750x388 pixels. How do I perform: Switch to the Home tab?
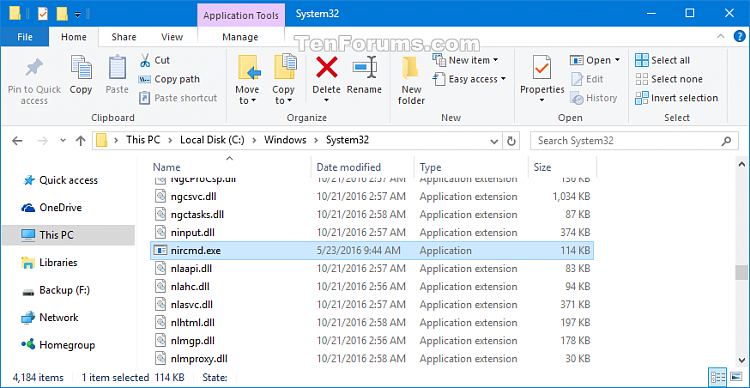(x=74, y=37)
